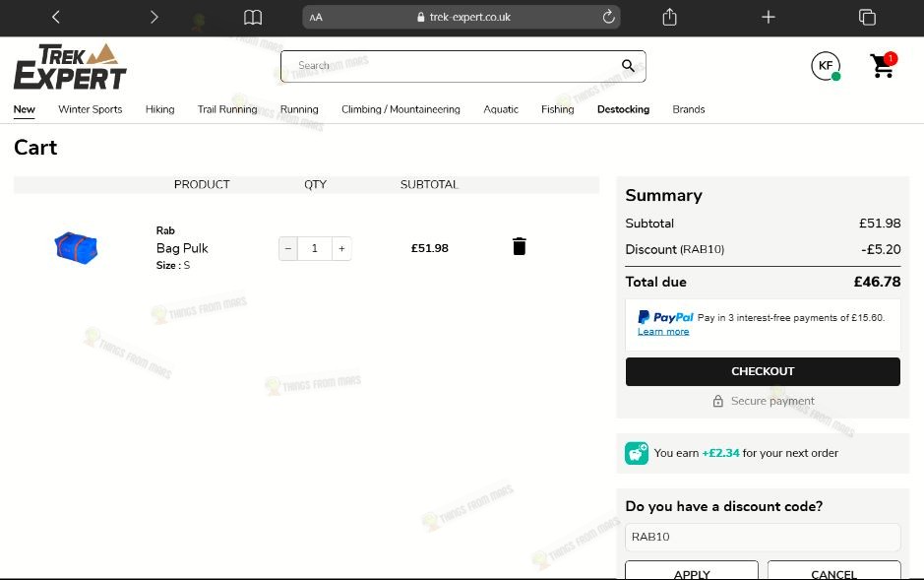Go back with browser back arrow

point(56,17)
